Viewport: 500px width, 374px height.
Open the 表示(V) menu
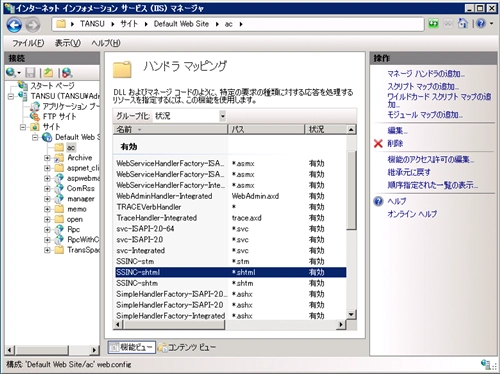68,43
